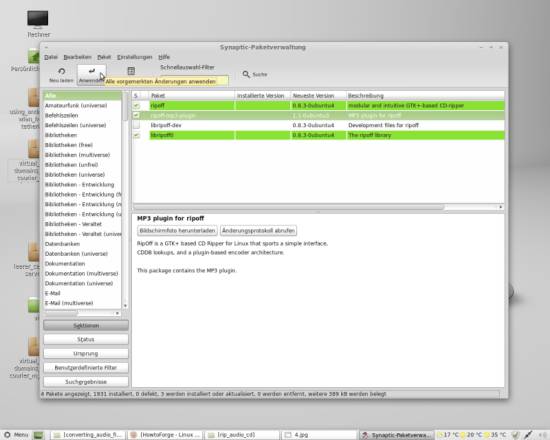Click 'The ripoff library' description cell

click(x=369, y=135)
